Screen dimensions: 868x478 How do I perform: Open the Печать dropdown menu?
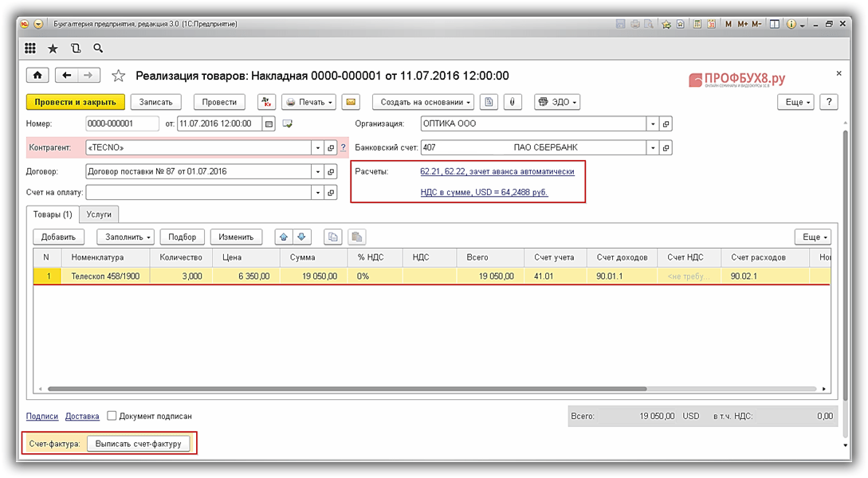(308, 102)
